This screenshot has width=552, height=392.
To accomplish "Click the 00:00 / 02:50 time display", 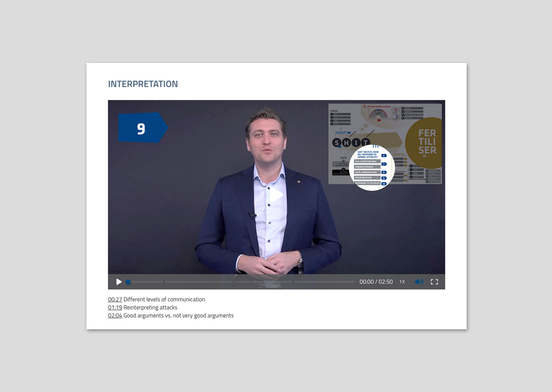I will click(x=376, y=282).
